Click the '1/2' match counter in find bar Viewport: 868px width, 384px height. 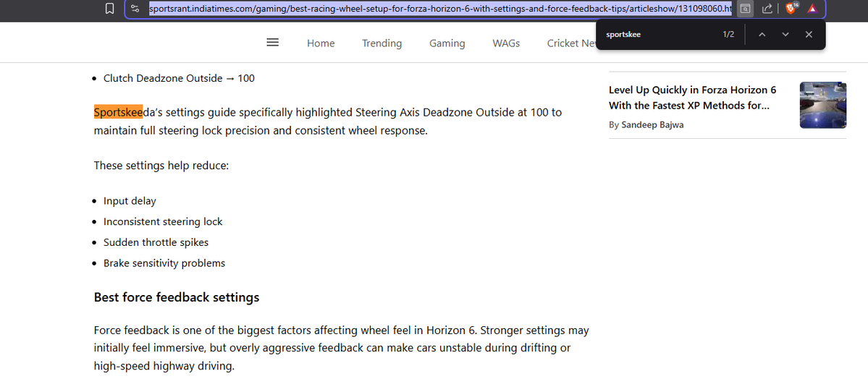[728, 34]
